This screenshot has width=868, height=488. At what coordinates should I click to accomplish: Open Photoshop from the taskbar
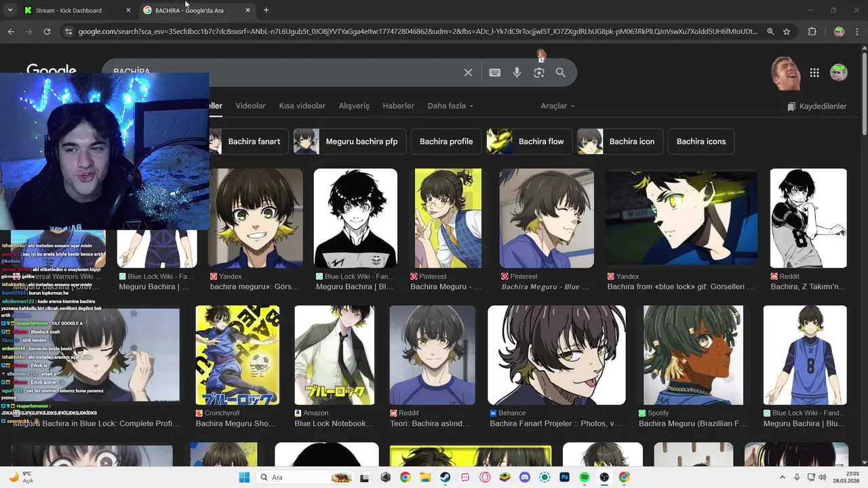[564, 477]
